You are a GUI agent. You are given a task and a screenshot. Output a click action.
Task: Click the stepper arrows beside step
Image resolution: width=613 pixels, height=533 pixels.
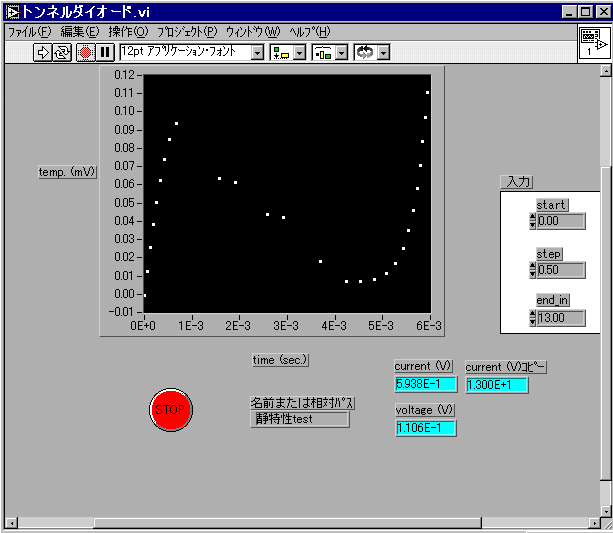(x=532, y=270)
